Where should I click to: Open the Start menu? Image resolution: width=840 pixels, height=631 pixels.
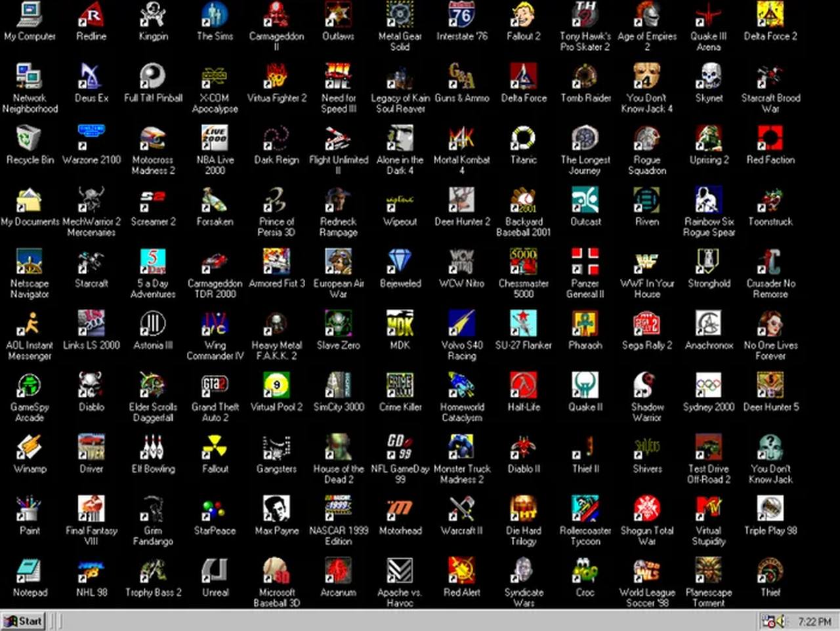pos(23,621)
